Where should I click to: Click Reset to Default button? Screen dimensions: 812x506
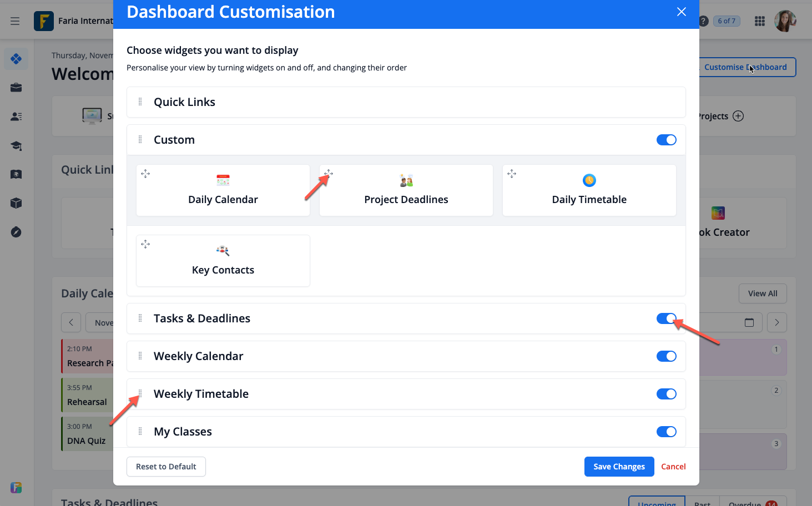166,467
